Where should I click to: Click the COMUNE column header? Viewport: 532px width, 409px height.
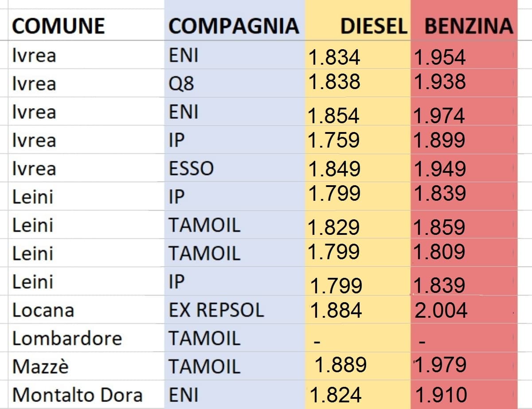coord(58,26)
